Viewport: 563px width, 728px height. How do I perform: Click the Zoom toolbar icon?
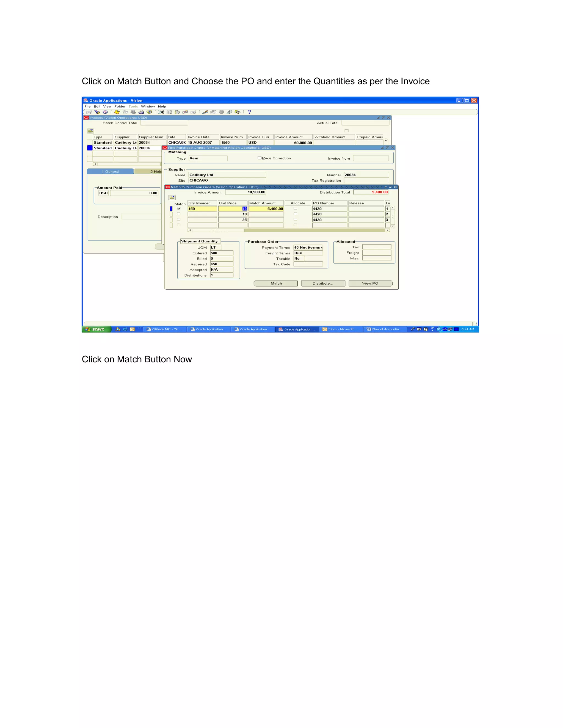[x=213, y=112]
